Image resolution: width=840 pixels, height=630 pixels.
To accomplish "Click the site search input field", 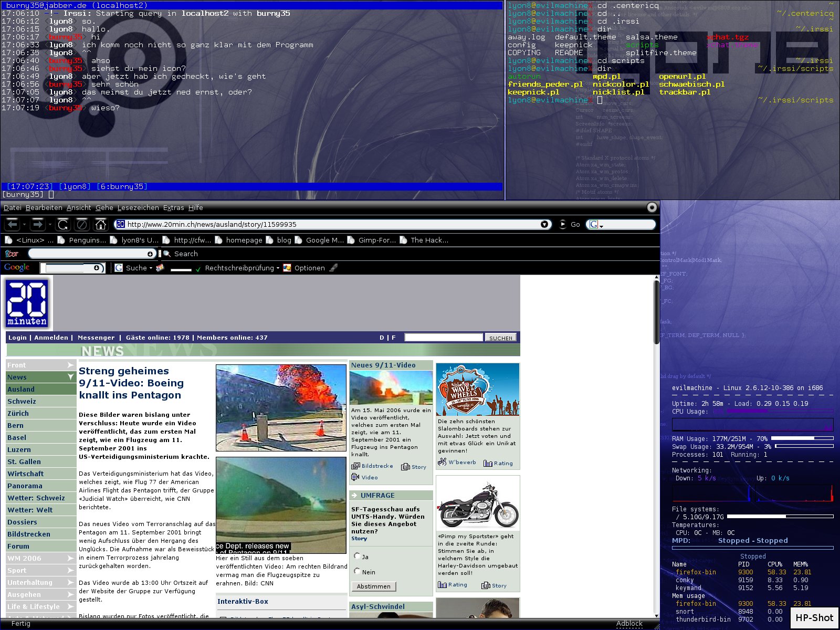I will click(443, 338).
